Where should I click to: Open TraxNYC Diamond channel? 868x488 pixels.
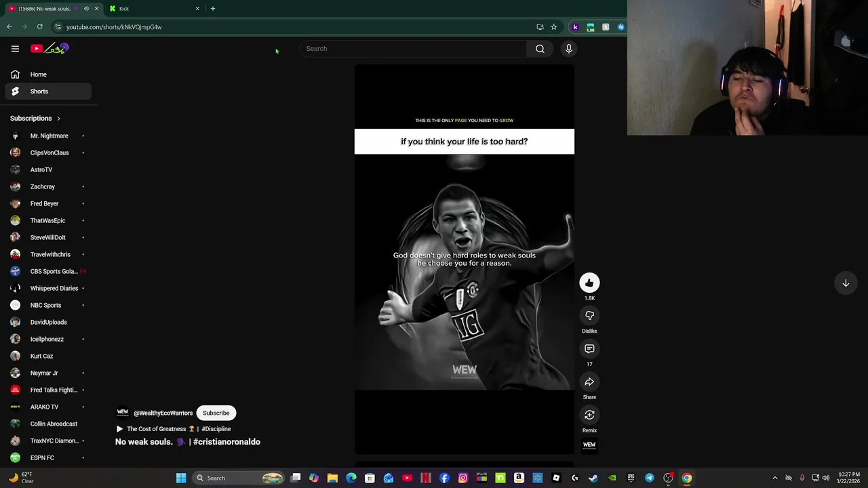[x=48, y=441]
